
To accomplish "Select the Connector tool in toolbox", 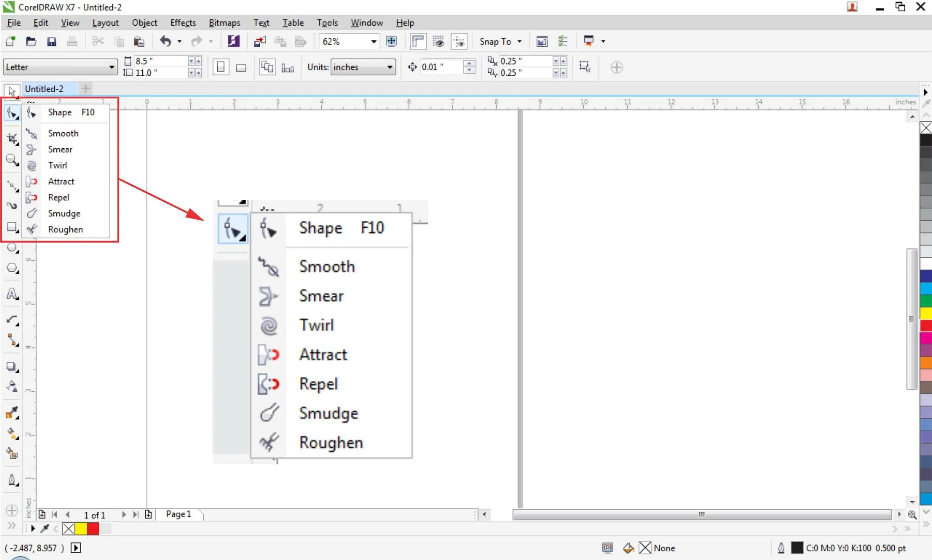I will pyautogui.click(x=12, y=341).
